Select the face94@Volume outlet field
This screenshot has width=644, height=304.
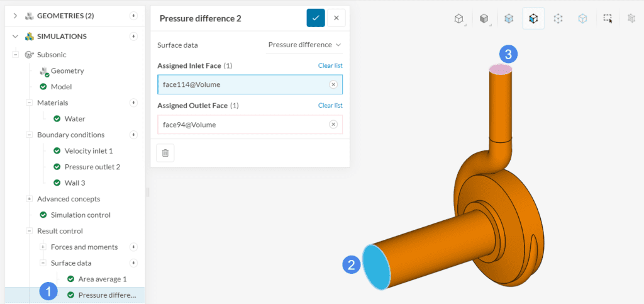point(250,125)
